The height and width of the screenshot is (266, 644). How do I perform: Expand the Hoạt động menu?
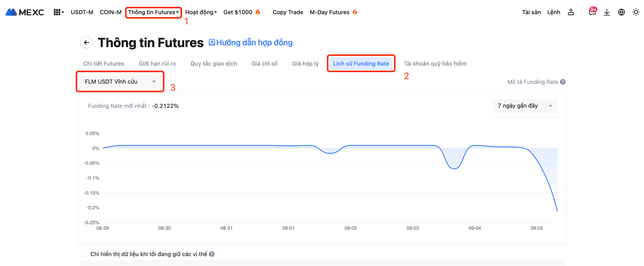[x=201, y=12]
